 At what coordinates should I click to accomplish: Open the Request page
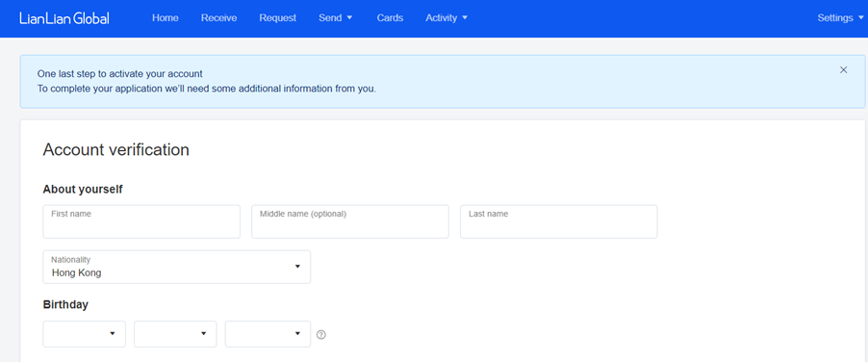[277, 17]
